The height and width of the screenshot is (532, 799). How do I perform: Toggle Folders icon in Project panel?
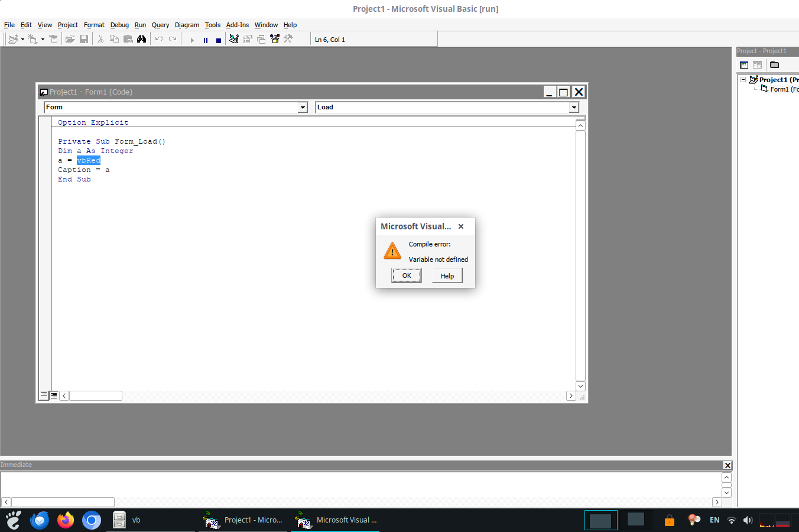coord(774,65)
